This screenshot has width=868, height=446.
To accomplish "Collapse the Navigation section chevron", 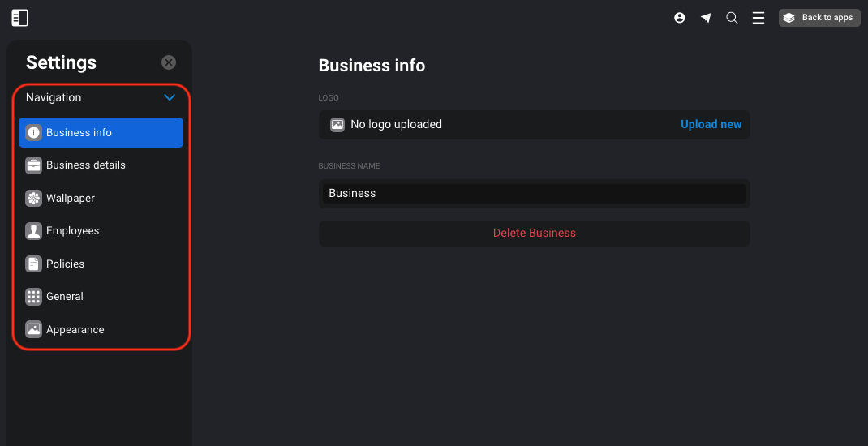I will tap(170, 97).
